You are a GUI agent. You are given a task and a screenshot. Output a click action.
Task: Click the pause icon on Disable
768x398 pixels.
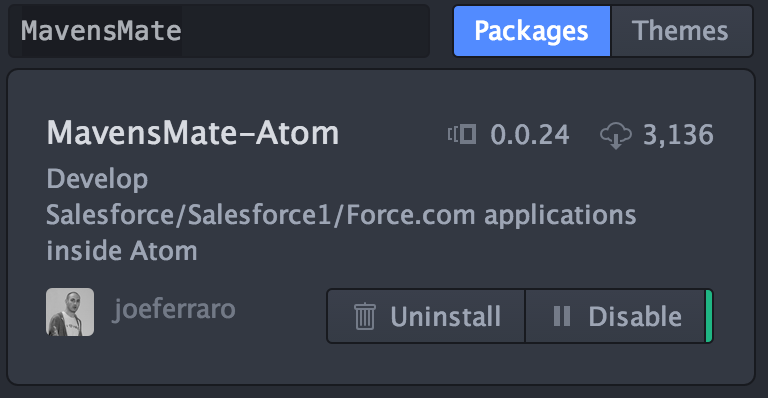click(562, 316)
